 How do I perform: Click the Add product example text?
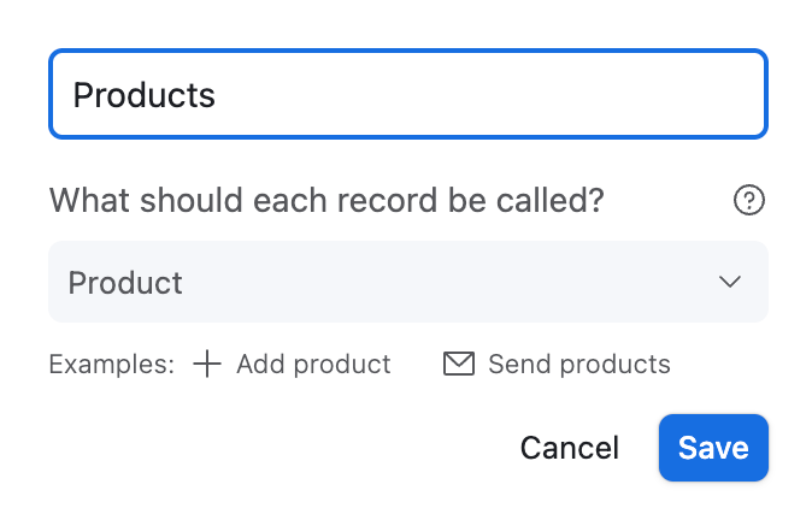[313, 364]
